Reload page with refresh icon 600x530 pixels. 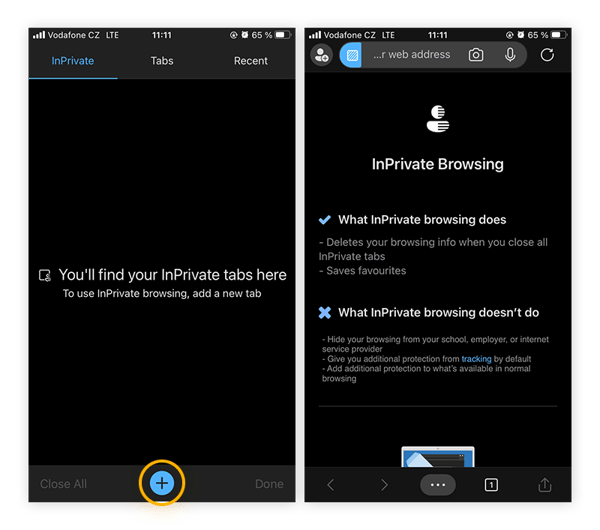pyautogui.click(x=547, y=55)
